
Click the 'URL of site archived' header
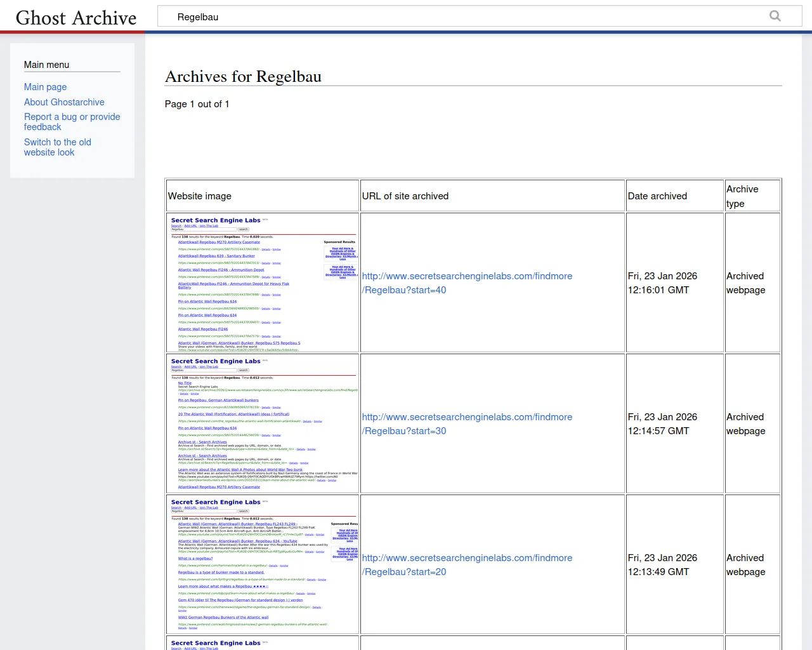pyautogui.click(x=405, y=196)
